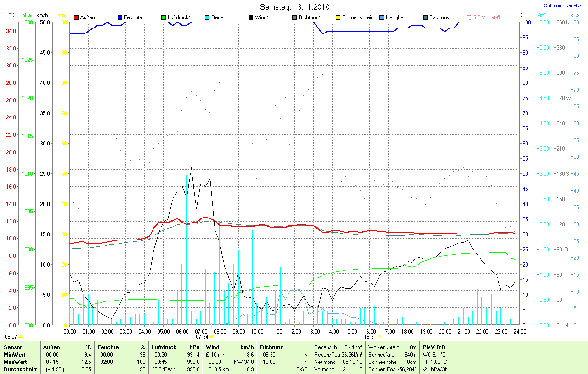
Task: Click the light blue Helligkeit legend square
Action: 382,17
